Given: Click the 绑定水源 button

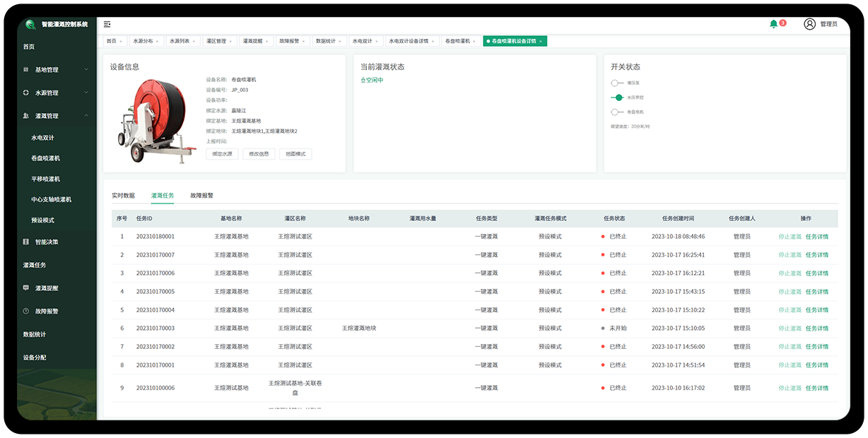Looking at the screenshot, I should coord(222,154).
